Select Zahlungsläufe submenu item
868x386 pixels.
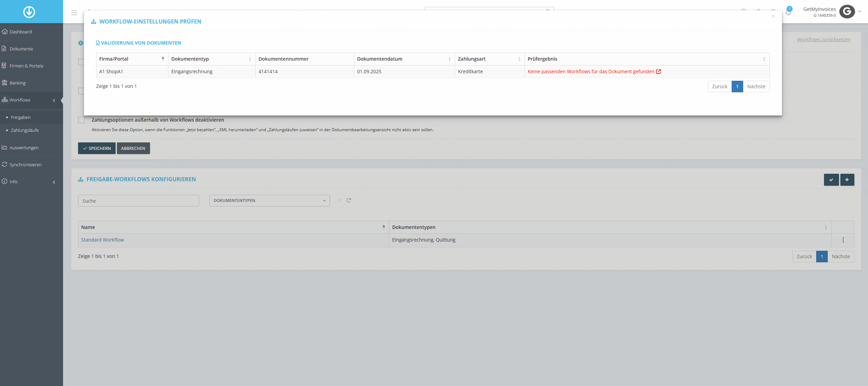[x=25, y=130]
